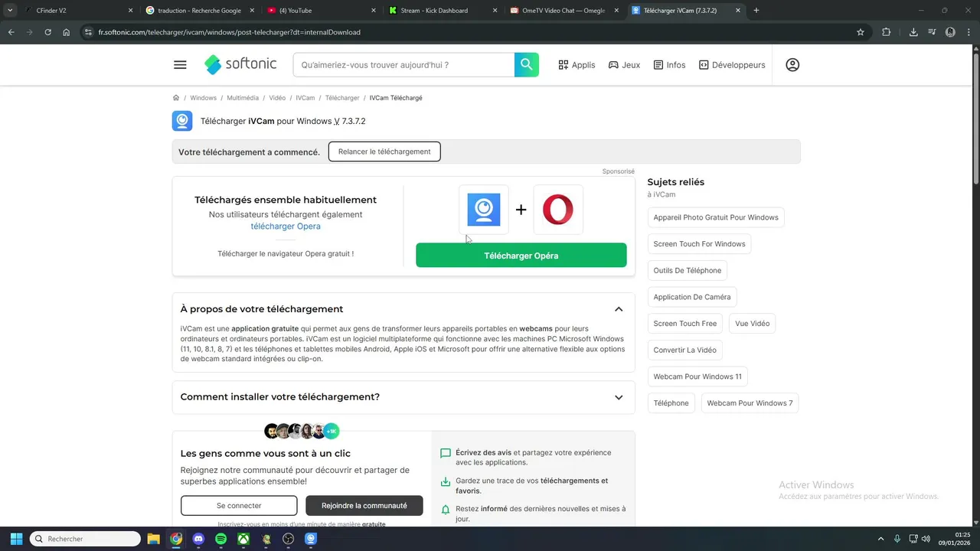Screen dimensions: 980x551
Task: Click 'Windows' in the breadcrumb
Action: point(204,98)
